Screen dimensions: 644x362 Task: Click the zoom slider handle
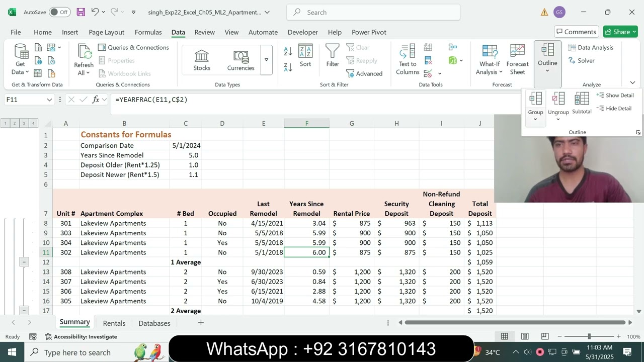[589, 336]
